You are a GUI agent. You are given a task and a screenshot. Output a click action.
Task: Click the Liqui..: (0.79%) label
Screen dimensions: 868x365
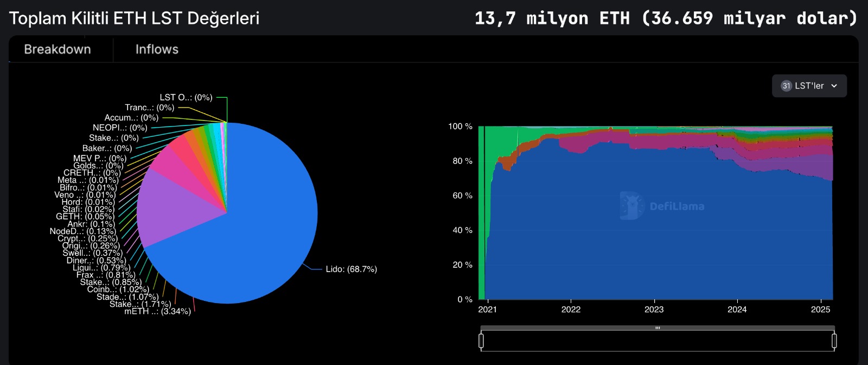click(x=101, y=268)
